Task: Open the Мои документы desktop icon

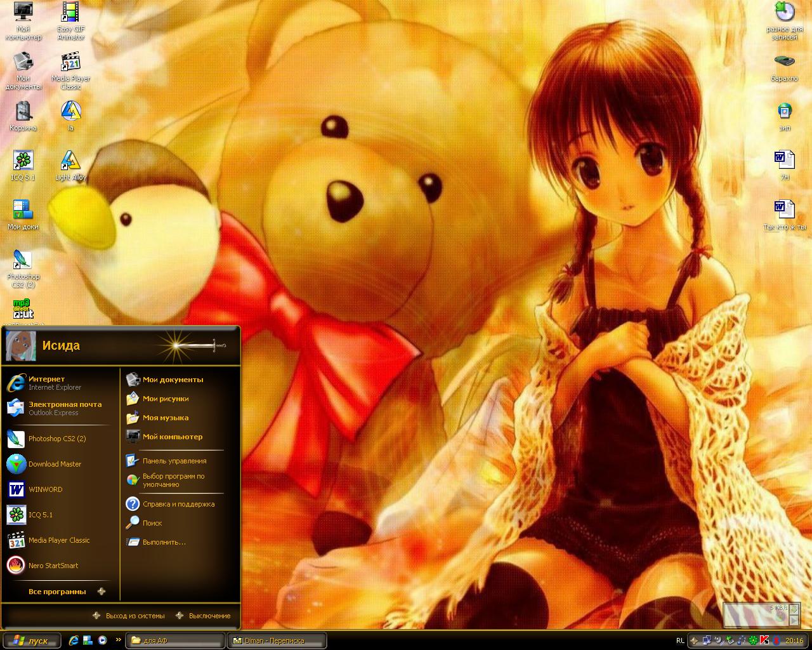Action: pos(23,70)
